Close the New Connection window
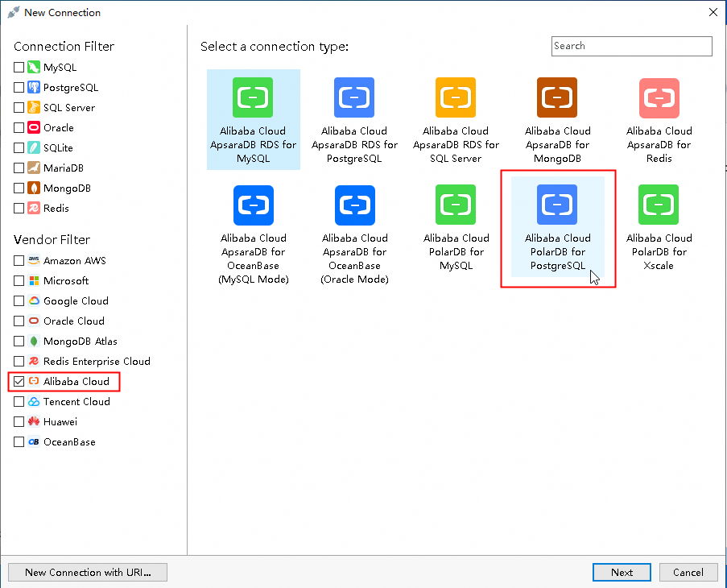This screenshot has height=588, width=727. 713,13
